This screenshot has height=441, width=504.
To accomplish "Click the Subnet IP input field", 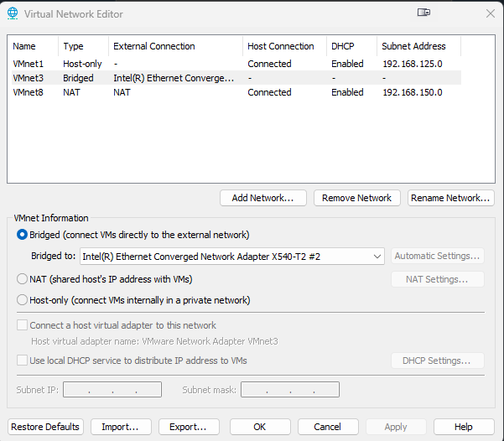I will [x=112, y=389].
